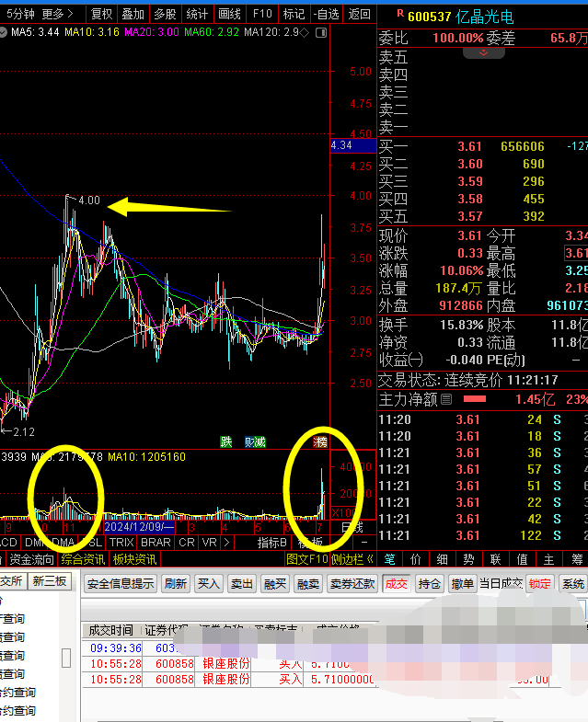Click the 系统 system button
This screenshot has width=588, height=722.
tap(573, 584)
